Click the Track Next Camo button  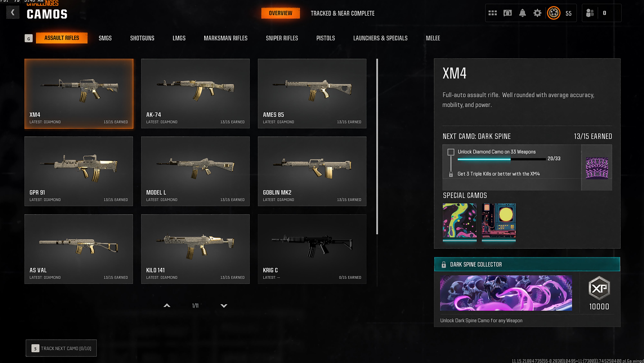click(x=61, y=348)
